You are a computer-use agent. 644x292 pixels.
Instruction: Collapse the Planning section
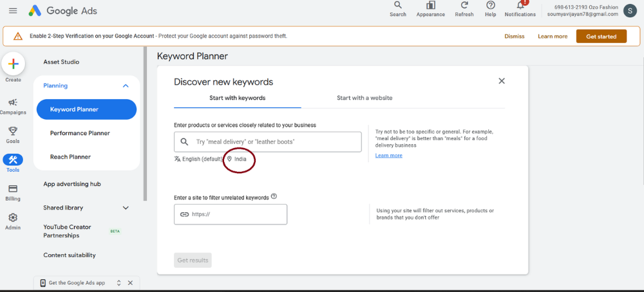[x=126, y=86]
